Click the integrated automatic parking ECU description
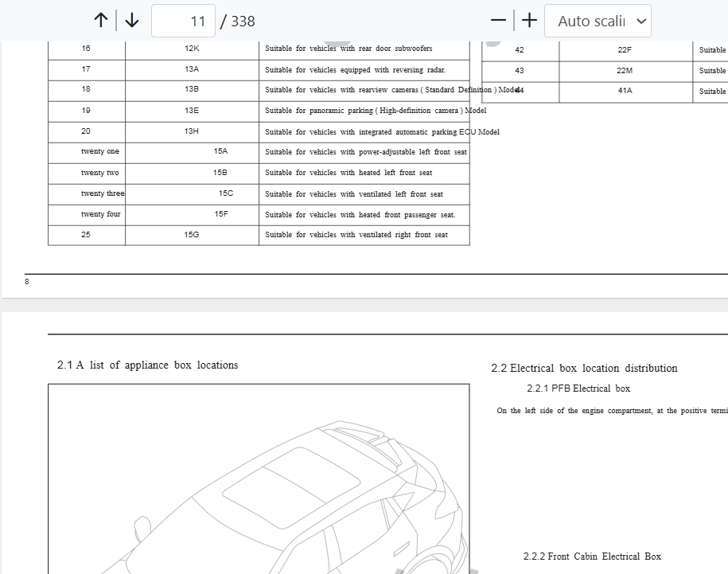728x574 pixels. (382, 132)
